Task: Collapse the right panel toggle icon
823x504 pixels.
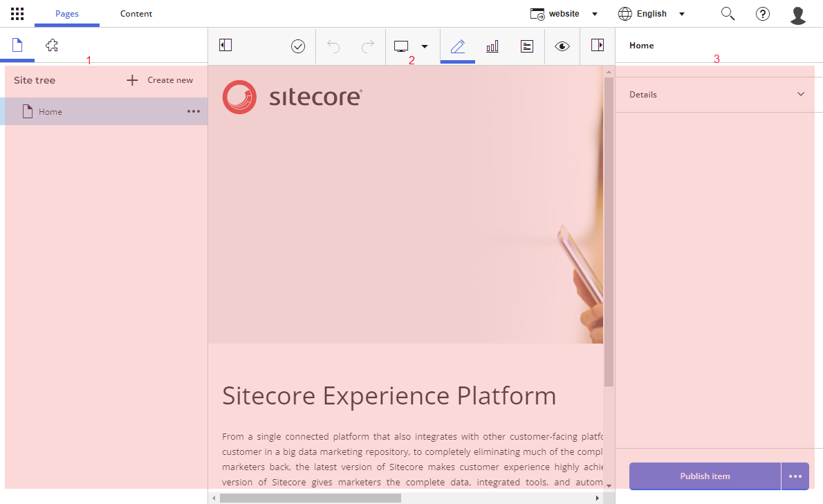Action: tap(598, 45)
